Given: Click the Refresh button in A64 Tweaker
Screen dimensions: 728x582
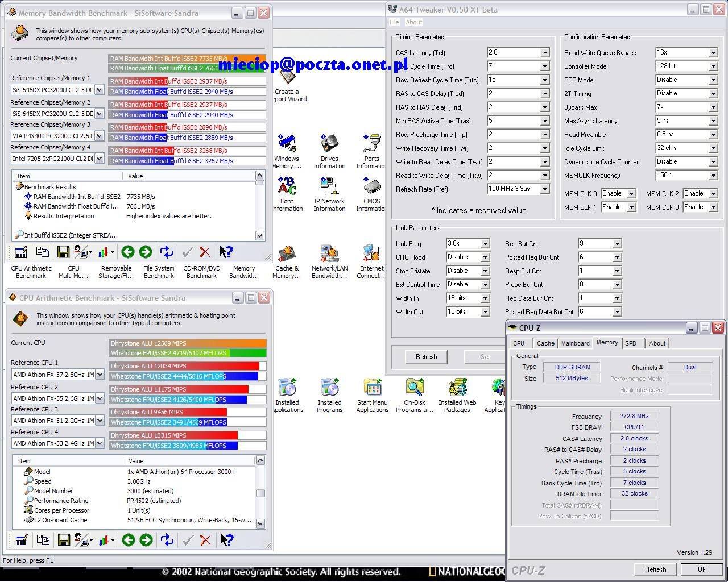Looking at the screenshot, I should (x=426, y=357).
